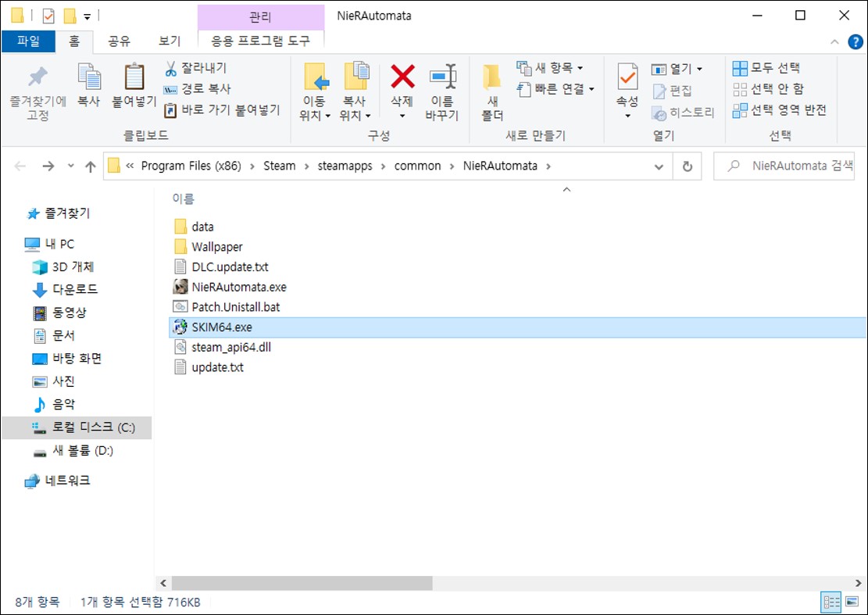
Task: Click the NieRAutomata search box
Action: coord(784,166)
